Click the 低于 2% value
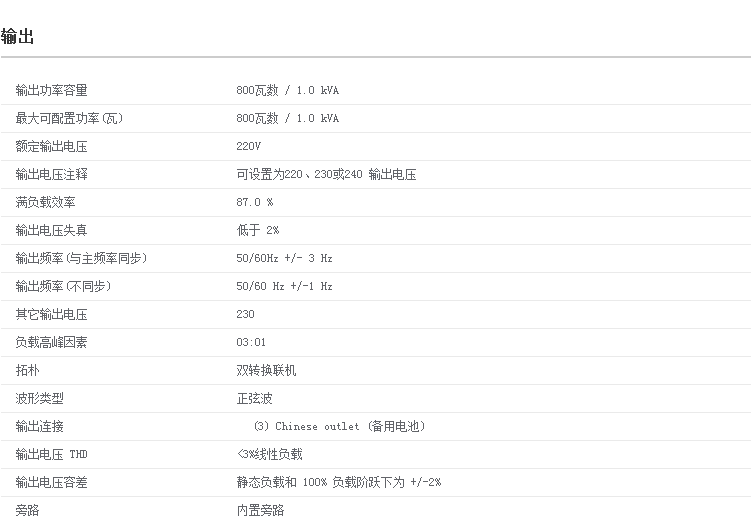Screen dimensions: 755x521 257,230
